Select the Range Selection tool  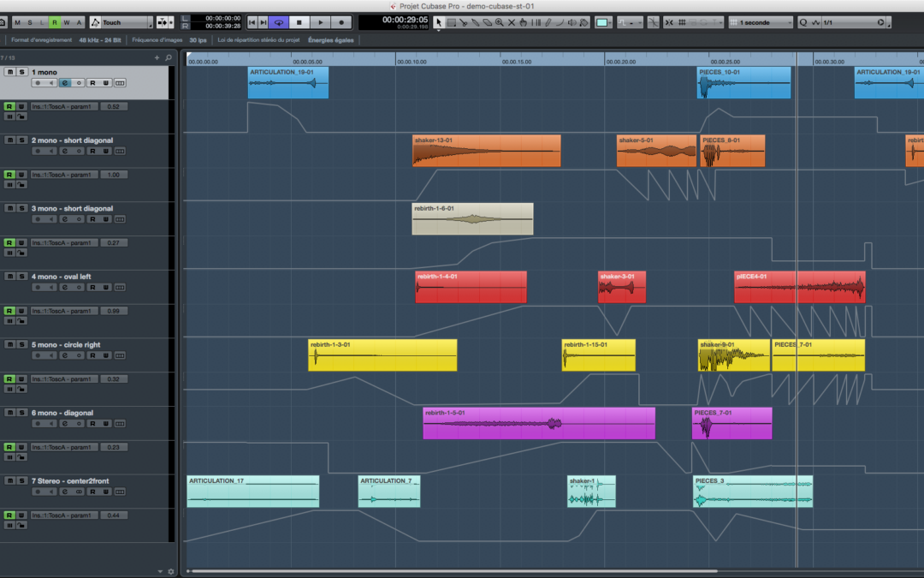(451, 22)
